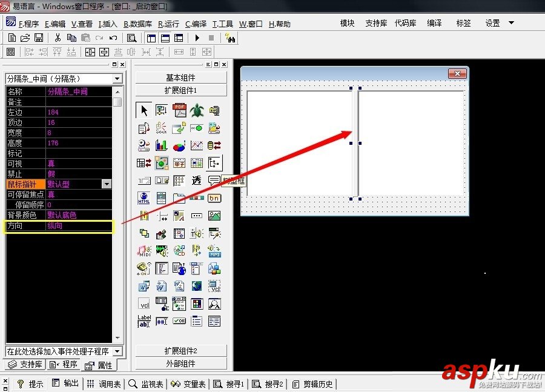Open the F.程序 menu
Screen dimensions: 545x392
(28, 24)
